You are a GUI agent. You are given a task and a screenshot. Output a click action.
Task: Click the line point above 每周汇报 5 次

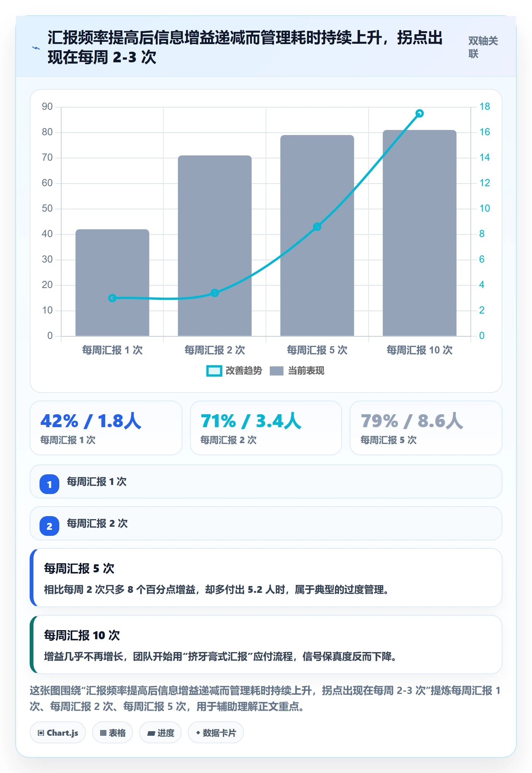point(317,227)
